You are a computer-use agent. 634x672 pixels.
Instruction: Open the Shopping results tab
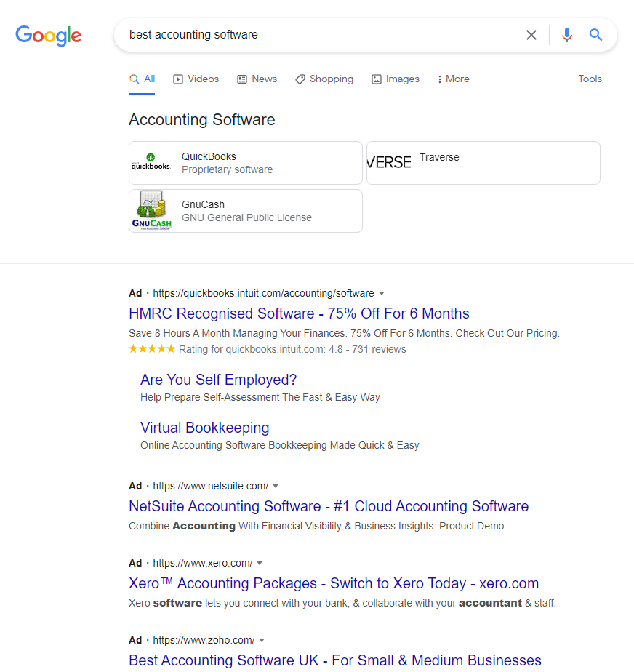coord(324,79)
